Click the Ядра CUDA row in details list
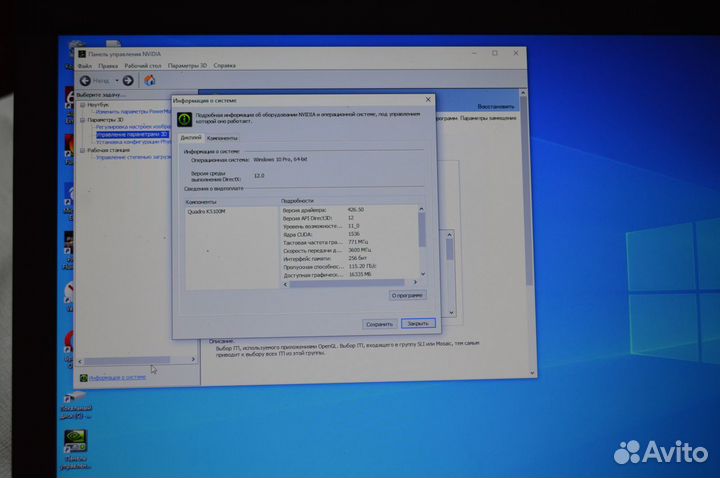720x478 pixels. [x=349, y=234]
